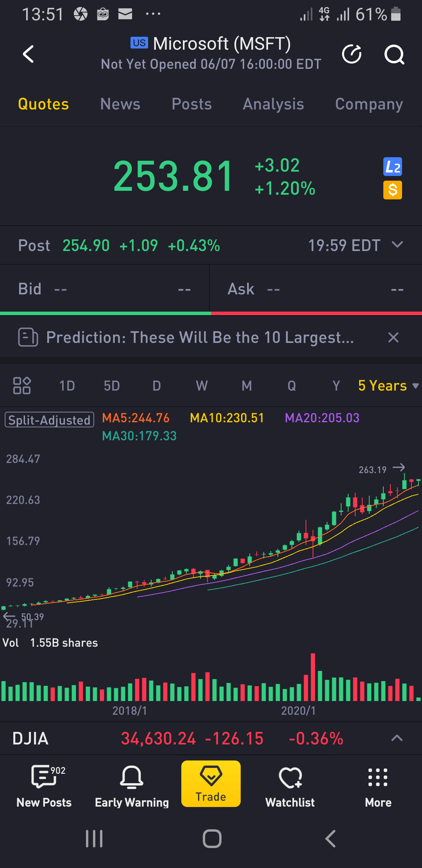Open the Company tab
422x868 pixels.
pyautogui.click(x=368, y=104)
